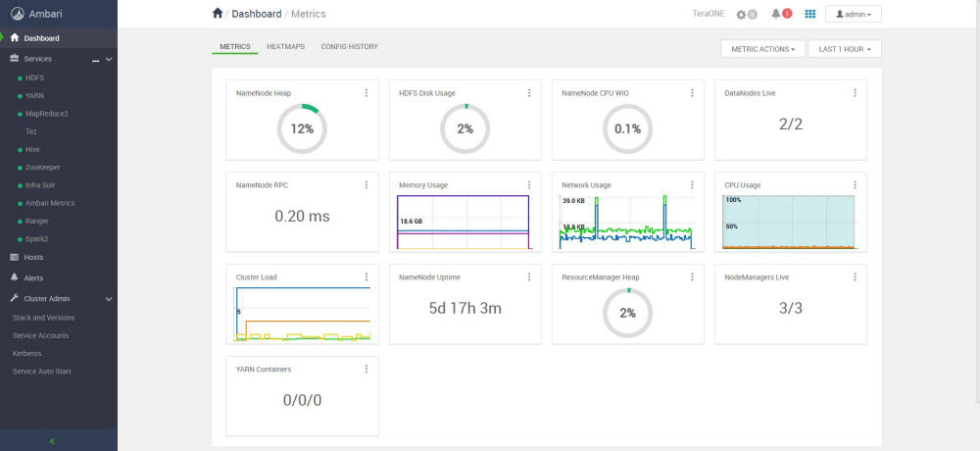
Task: Switch to the Heatmaps tab
Action: (x=285, y=47)
